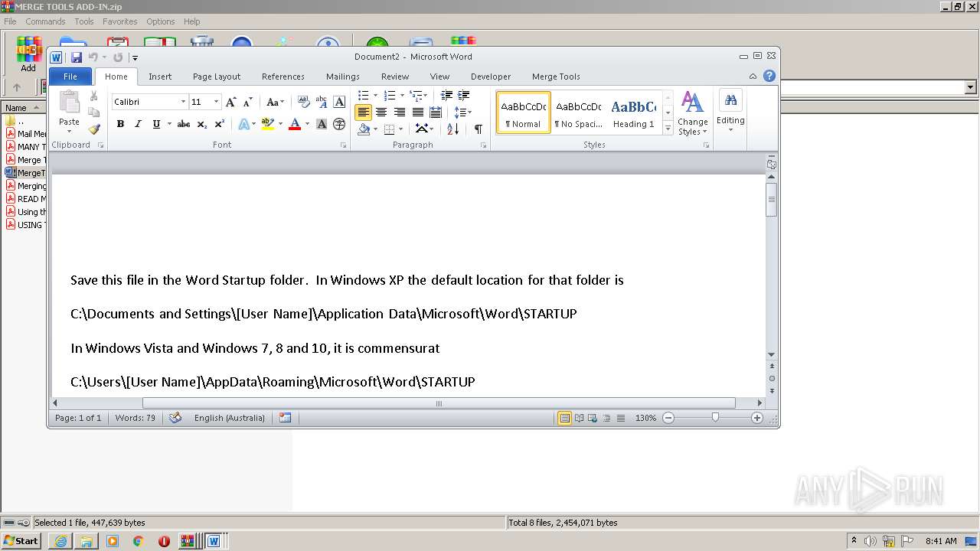Click the Character Shading icon
980x551 pixels.
click(322, 124)
